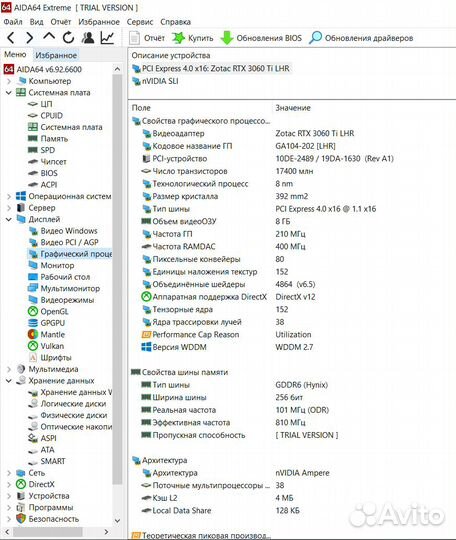Open the Сервис menu
The image size is (456, 540).
coord(140,22)
